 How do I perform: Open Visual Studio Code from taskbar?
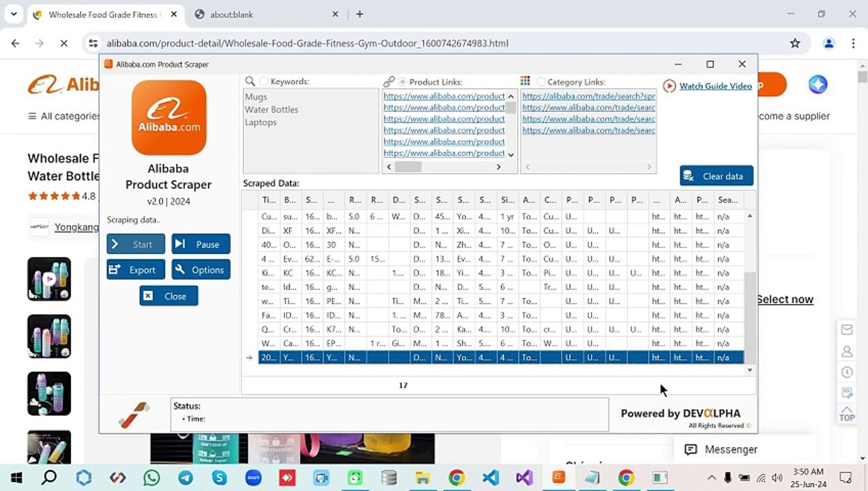[491, 477]
